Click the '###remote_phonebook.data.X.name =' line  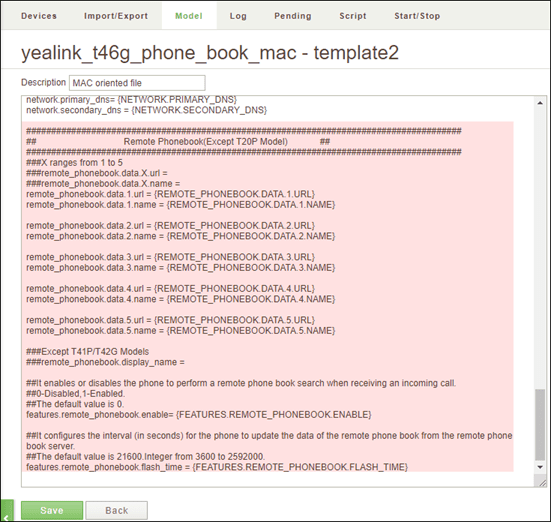(103, 184)
